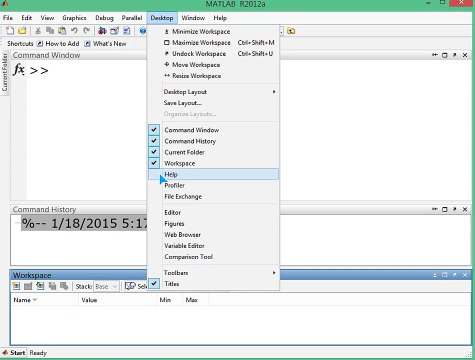This screenshot has height=360, width=475.
Task: Open the Stack Base dropdown
Action: [106, 286]
